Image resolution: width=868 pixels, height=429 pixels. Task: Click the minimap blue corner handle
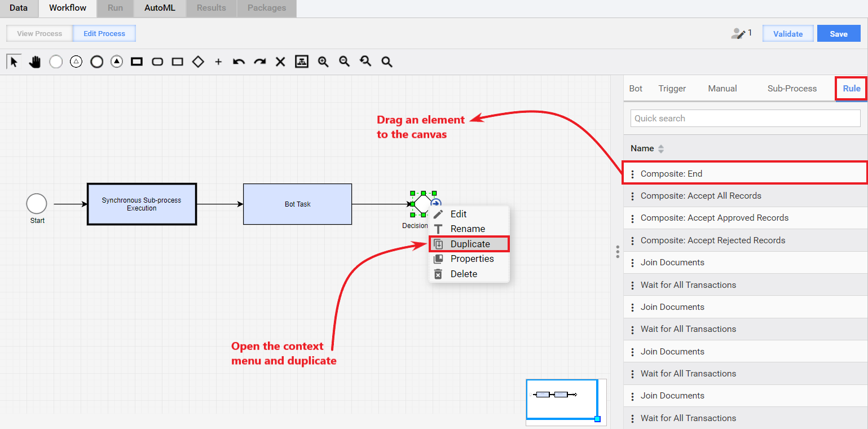coord(597,419)
